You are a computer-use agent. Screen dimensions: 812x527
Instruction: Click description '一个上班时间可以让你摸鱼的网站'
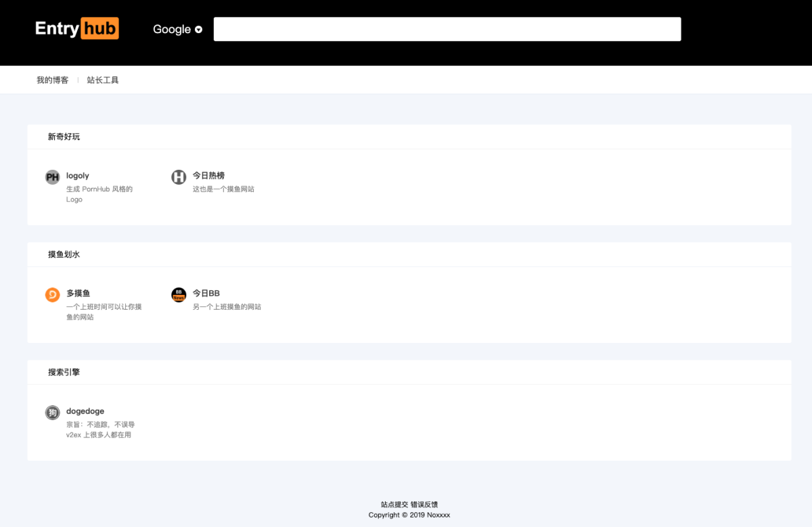point(104,312)
